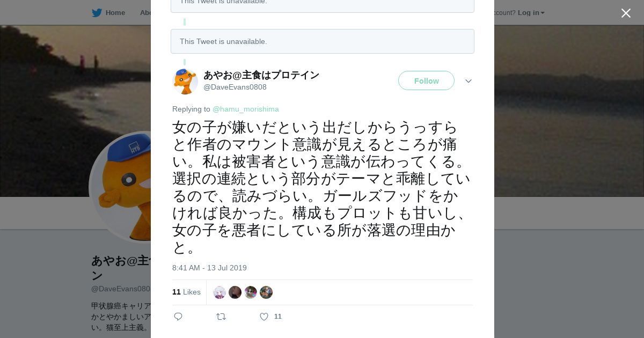
Task: View third liker's avatar
Action: pyautogui.click(x=251, y=292)
